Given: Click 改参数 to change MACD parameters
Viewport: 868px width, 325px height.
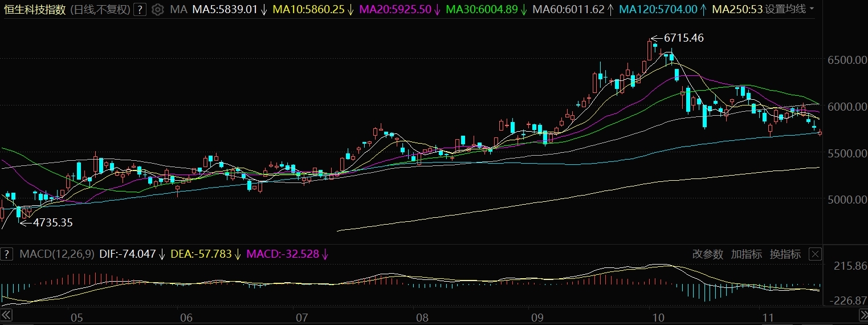Looking at the screenshot, I should pos(708,254).
